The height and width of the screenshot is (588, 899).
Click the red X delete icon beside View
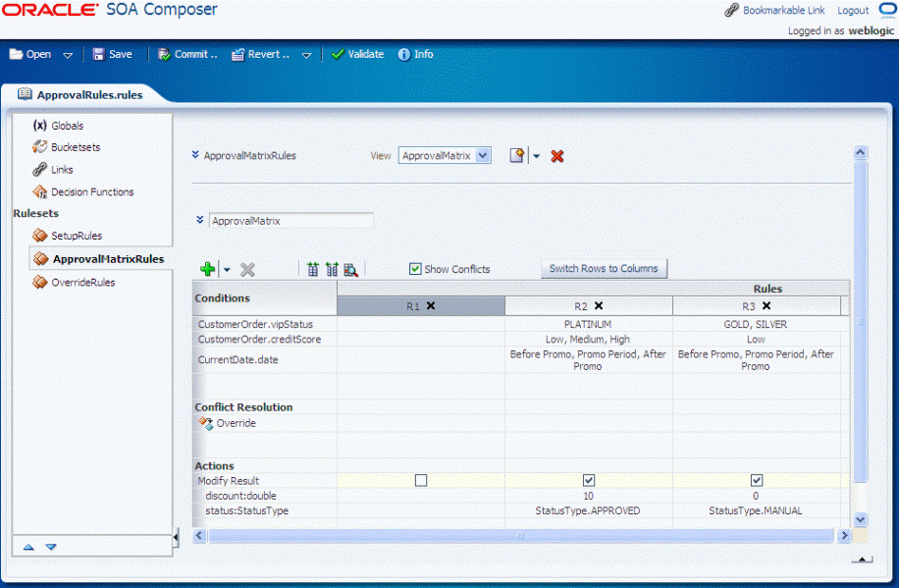(x=557, y=156)
